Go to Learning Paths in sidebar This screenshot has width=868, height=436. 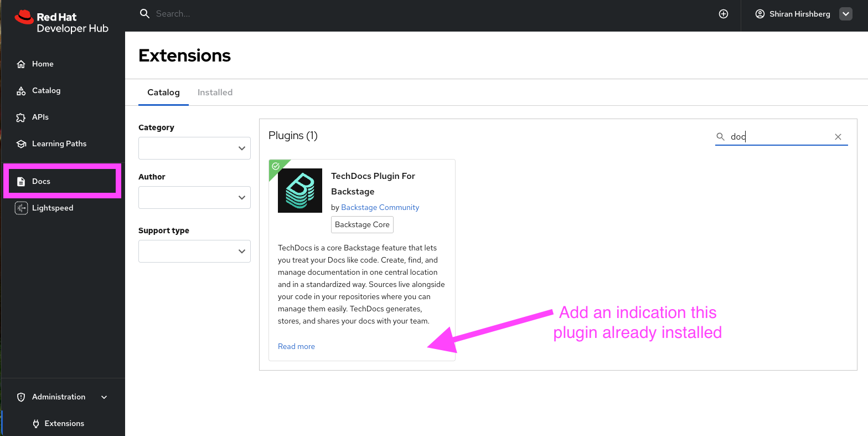(x=59, y=144)
